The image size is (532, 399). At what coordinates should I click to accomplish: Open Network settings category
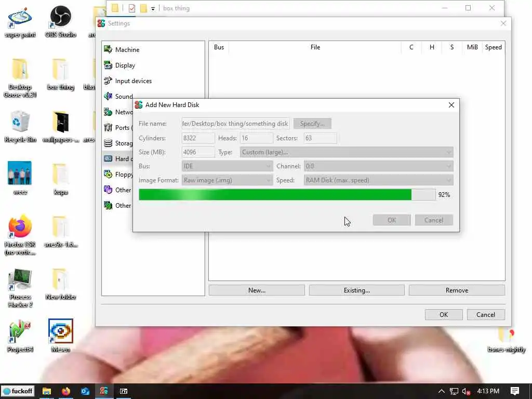118,112
